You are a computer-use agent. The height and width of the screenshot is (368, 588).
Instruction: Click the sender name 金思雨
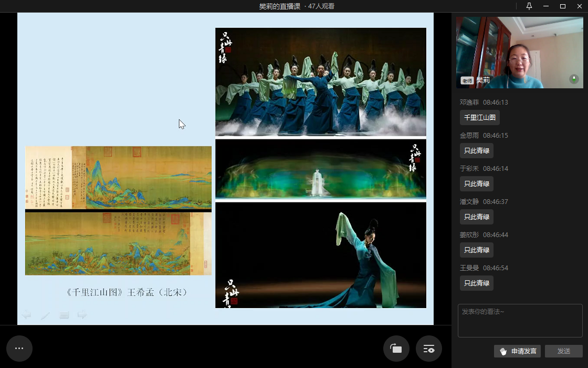(469, 135)
